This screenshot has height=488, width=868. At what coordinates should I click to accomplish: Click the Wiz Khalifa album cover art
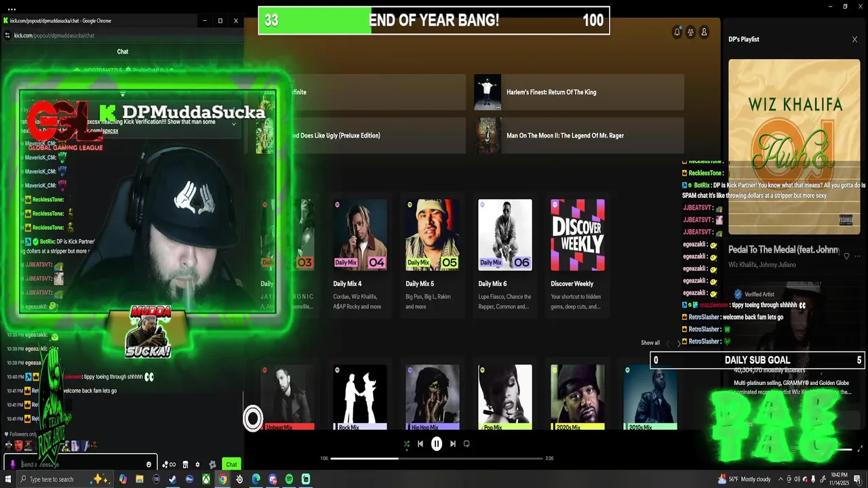[x=794, y=147]
